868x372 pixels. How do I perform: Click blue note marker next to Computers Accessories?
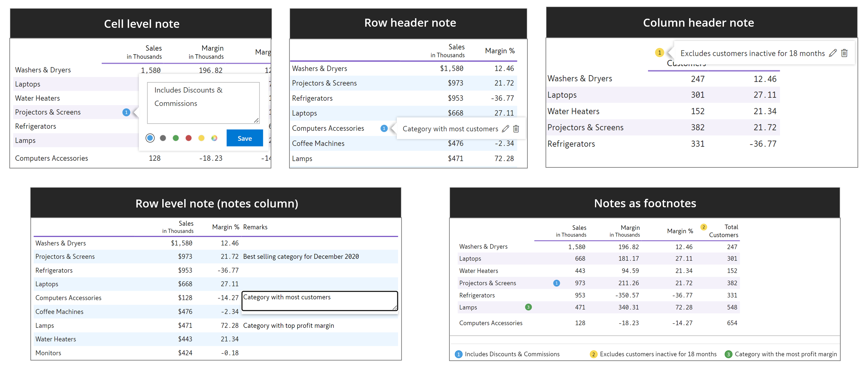pyautogui.click(x=384, y=128)
